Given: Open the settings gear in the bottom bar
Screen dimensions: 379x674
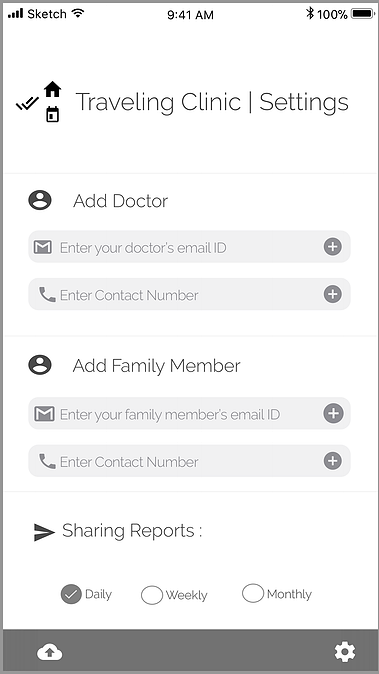Looking at the screenshot, I should click(345, 652).
